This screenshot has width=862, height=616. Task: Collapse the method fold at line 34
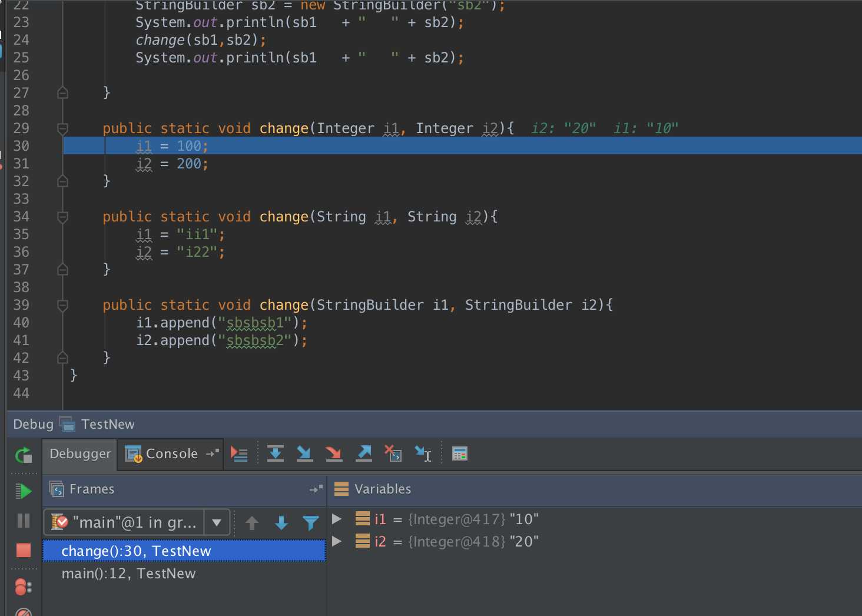[62, 217]
